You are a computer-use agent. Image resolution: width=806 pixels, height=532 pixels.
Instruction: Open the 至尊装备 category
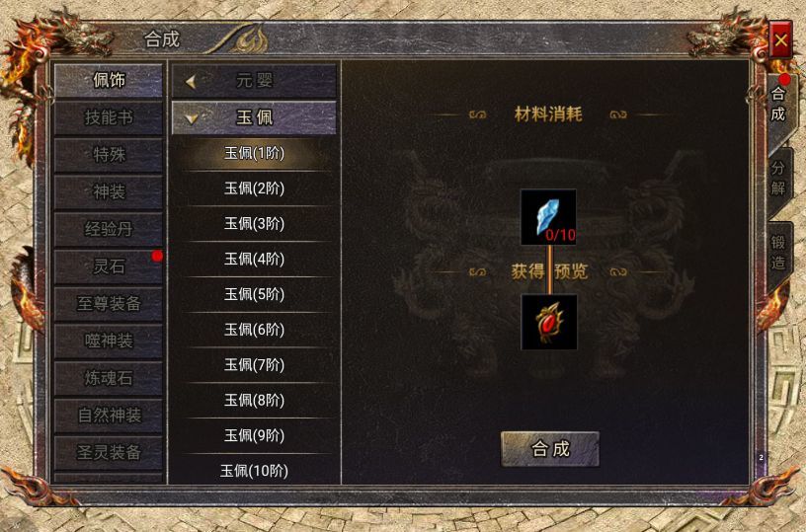(x=109, y=303)
